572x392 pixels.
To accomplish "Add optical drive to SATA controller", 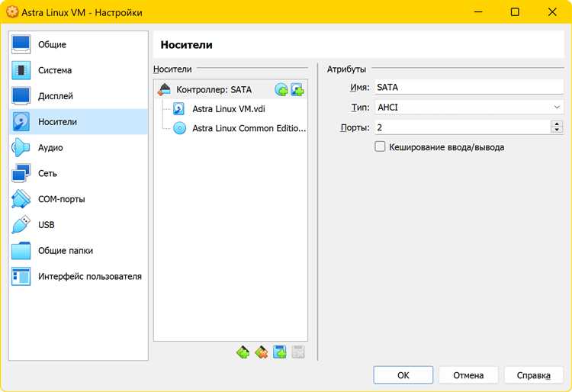I will (x=281, y=89).
